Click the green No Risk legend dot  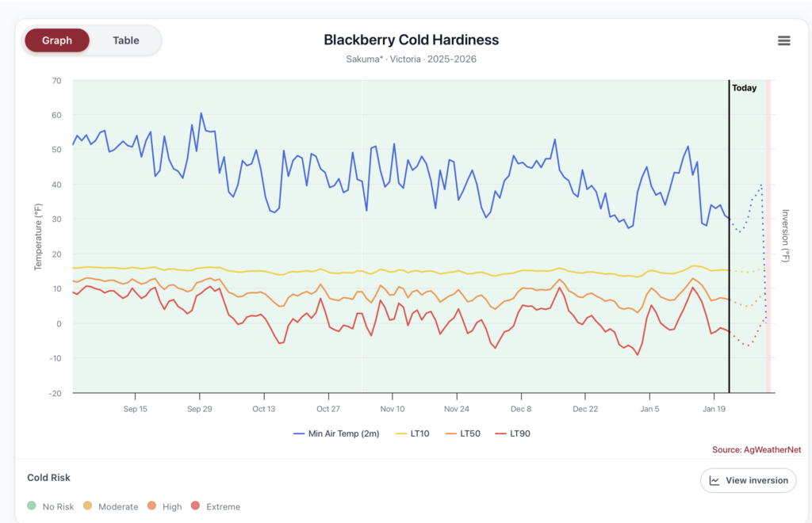coord(31,506)
